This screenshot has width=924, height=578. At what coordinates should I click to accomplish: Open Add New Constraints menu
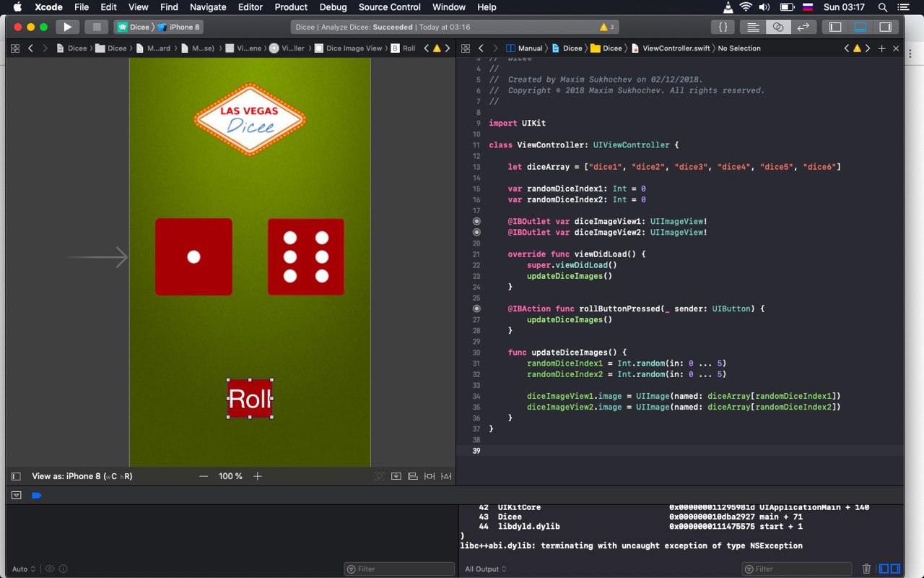click(x=430, y=476)
